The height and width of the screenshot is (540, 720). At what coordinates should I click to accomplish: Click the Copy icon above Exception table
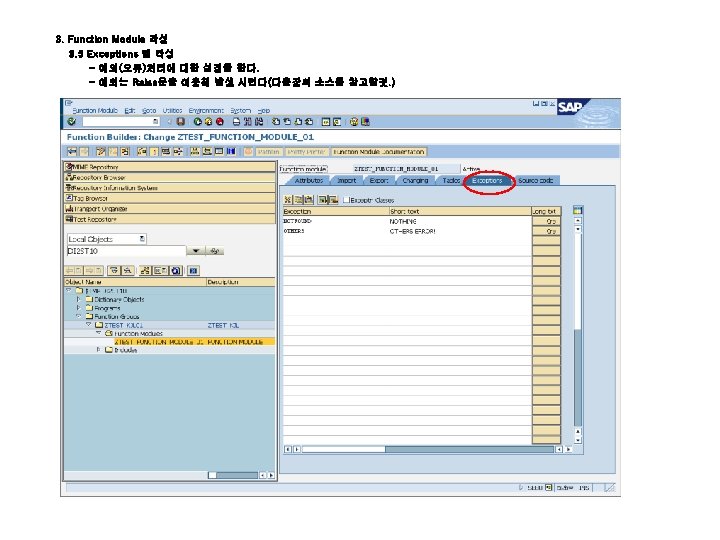(x=298, y=200)
